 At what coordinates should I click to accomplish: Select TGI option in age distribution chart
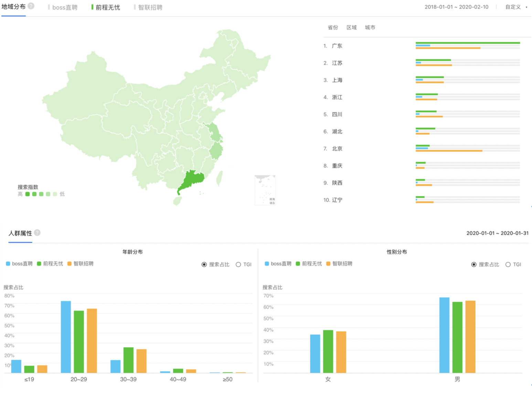point(238,265)
